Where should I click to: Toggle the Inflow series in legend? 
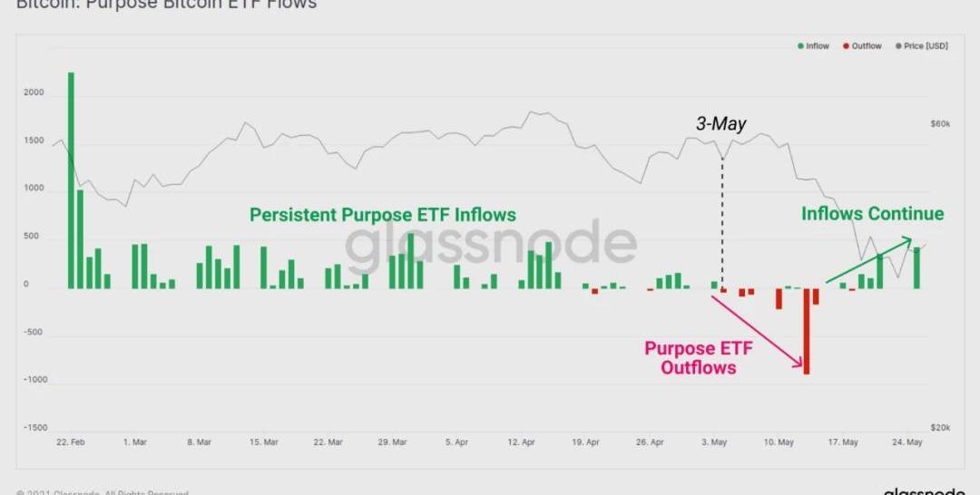pyautogui.click(x=817, y=46)
